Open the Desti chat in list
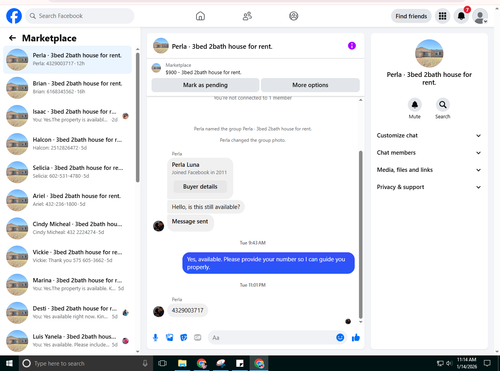The image size is (500, 371). coord(67,313)
